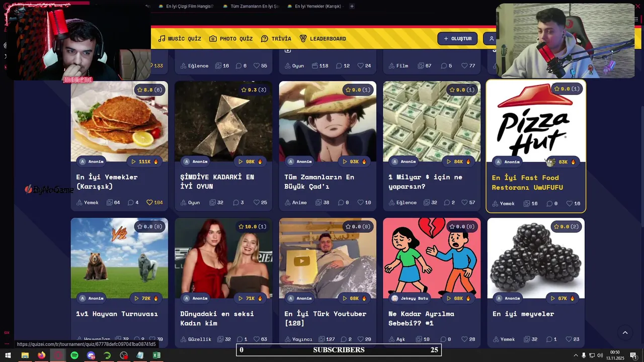This screenshot has width=644, height=362.
Task: Open quiz titled 'En İyi Fast Food Restoranı UwUFUFU'
Action: (527, 183)
